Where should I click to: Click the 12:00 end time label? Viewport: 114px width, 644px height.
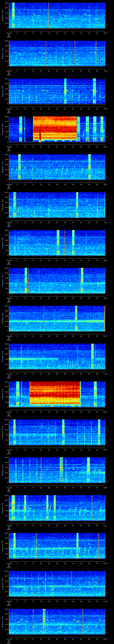click(x=105, y=412)
